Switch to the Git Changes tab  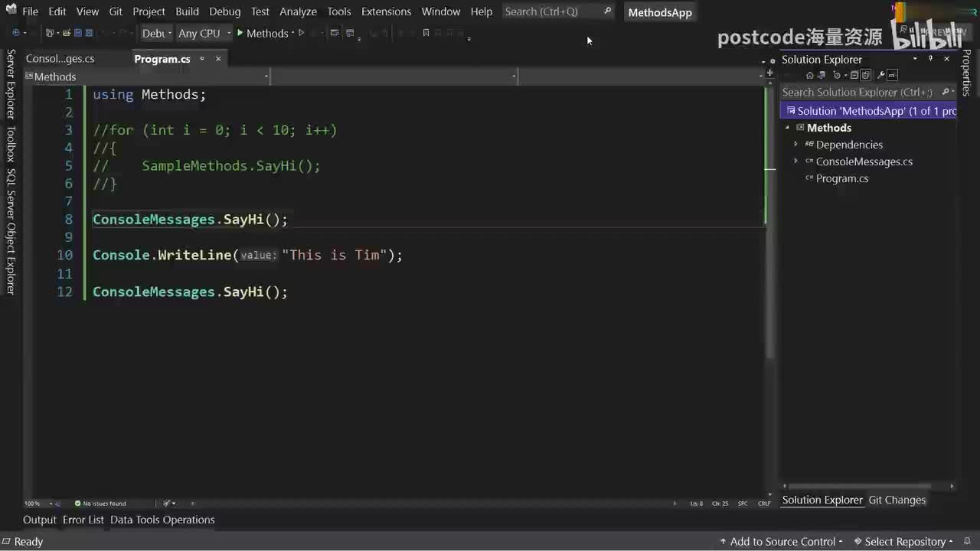pyautogui.click(x=897, y=500)
